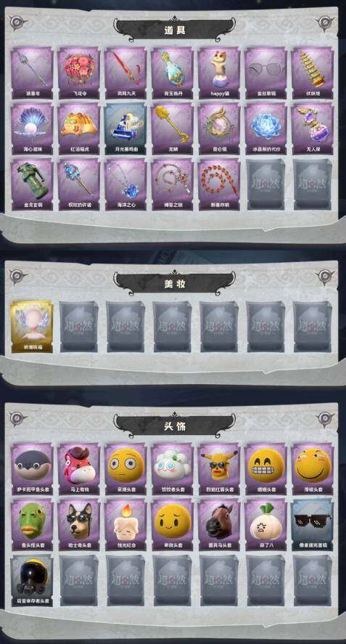Pick the green bronze vessel item
The height and width of the screenshot is (644, 346).
click(x=32, y=185)
